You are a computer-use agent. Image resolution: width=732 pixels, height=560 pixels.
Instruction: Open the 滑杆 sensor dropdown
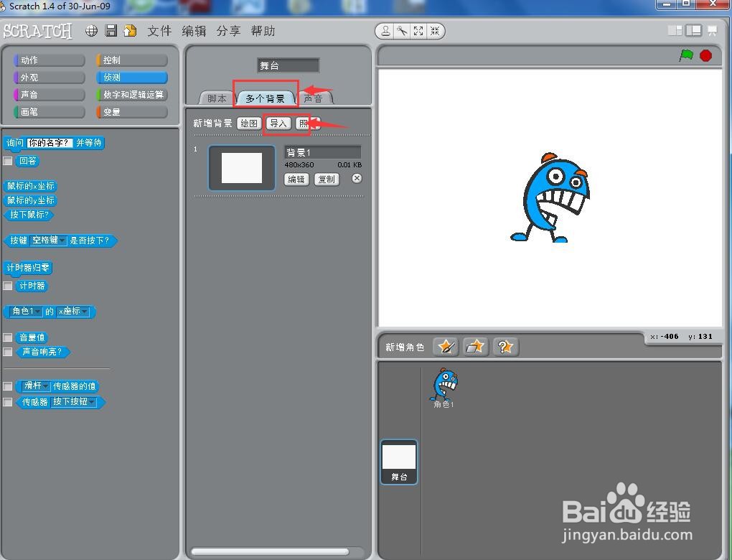[36, 386]
